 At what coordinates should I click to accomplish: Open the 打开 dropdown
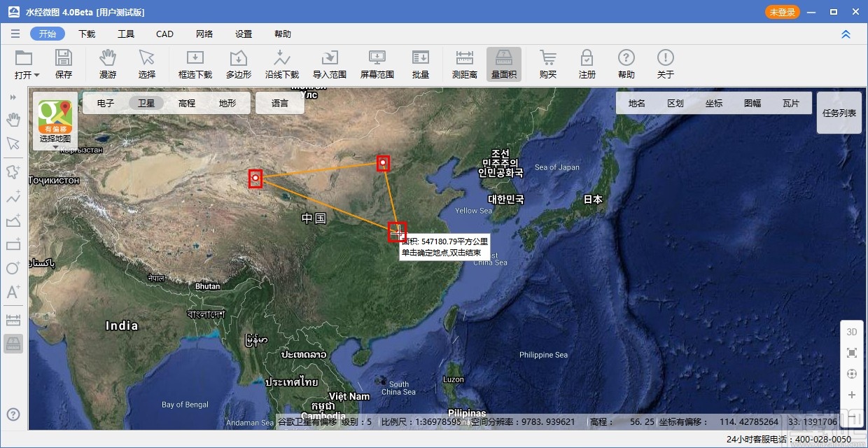click(x=27, y=64)
